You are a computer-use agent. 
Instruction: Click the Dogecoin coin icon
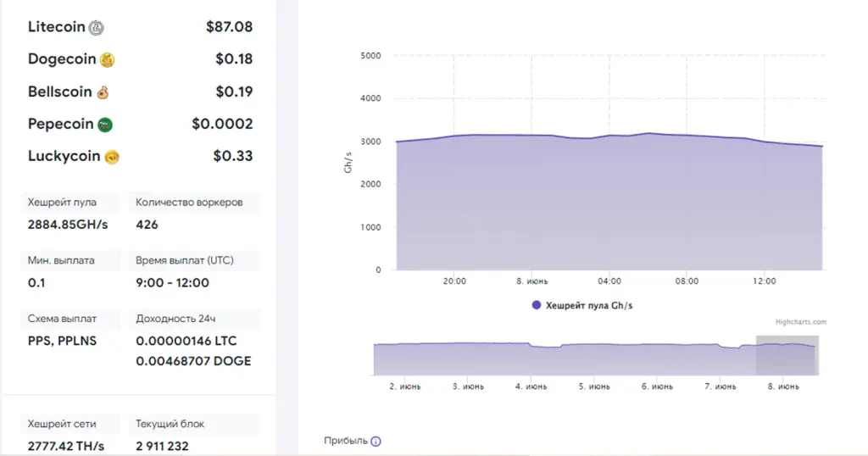coord(108,60)
